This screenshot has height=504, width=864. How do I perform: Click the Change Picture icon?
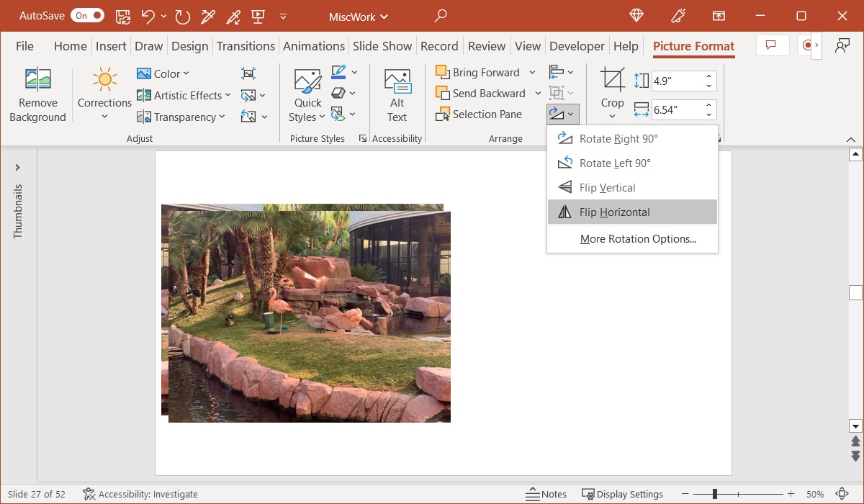(x=247, y=94)
